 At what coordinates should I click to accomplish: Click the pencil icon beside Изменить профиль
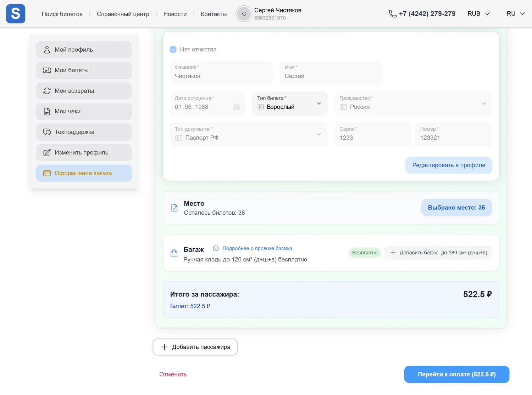tap(47, 152)
